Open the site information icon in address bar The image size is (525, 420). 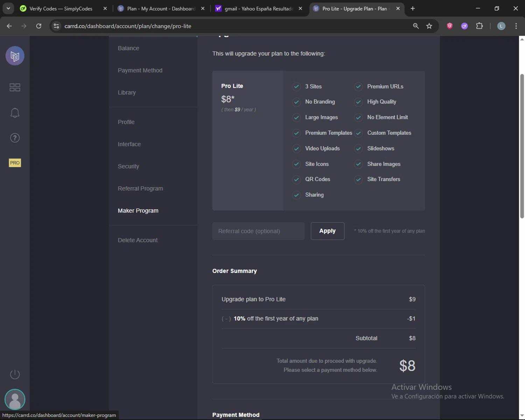click(56, 26)
